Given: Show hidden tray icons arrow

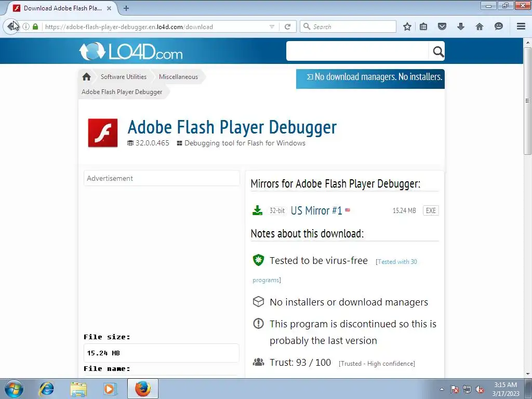Looking at the screenshot, I should pos(442,389).
